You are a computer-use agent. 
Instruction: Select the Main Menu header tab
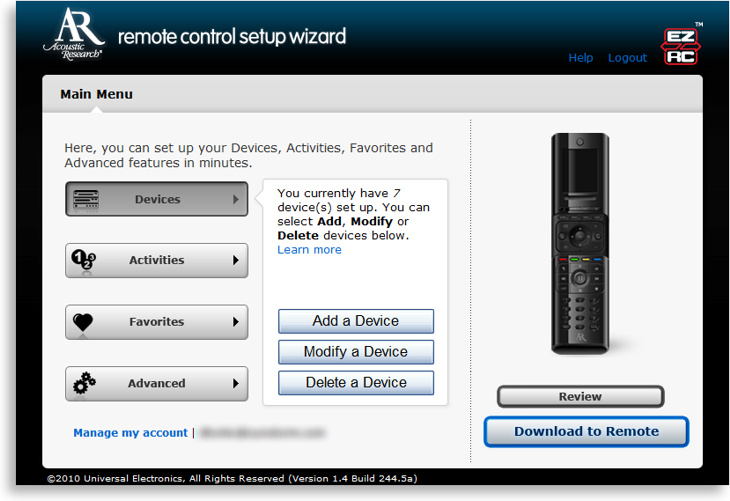96,94
